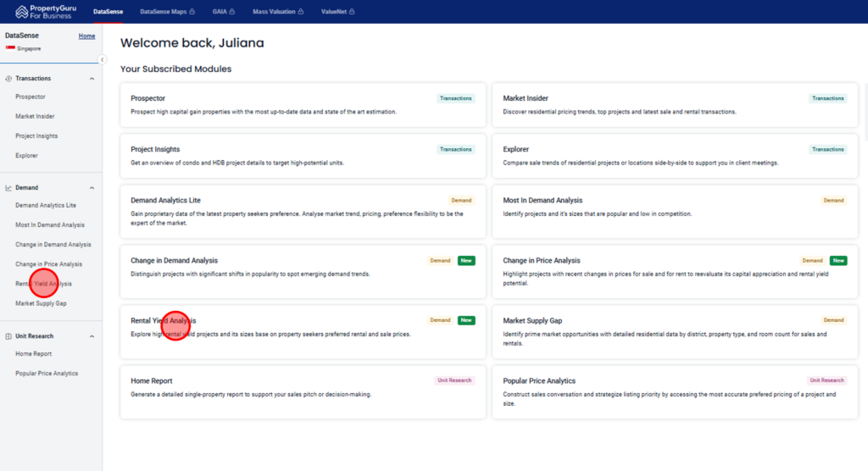Open Market Insider in the sidebar

[x=35, y=116]
